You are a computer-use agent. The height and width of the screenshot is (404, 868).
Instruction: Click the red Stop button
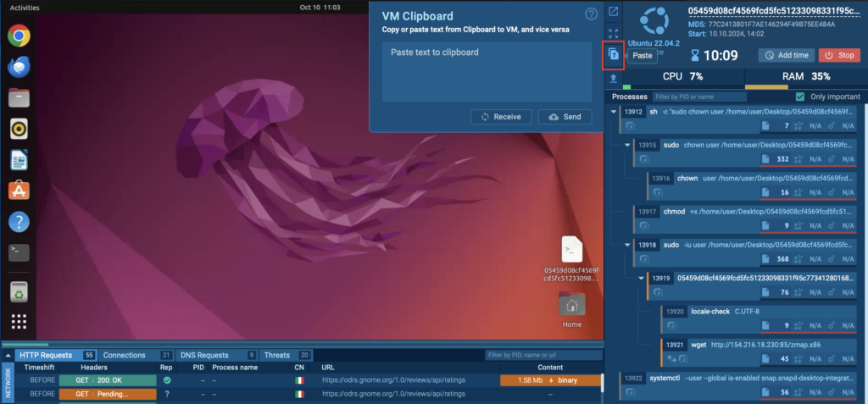point(839,55)
